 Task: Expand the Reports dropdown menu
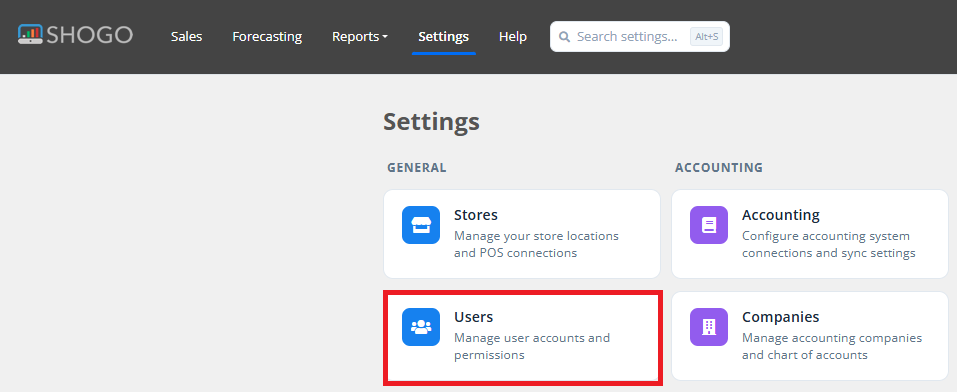[x=359, y=37]
